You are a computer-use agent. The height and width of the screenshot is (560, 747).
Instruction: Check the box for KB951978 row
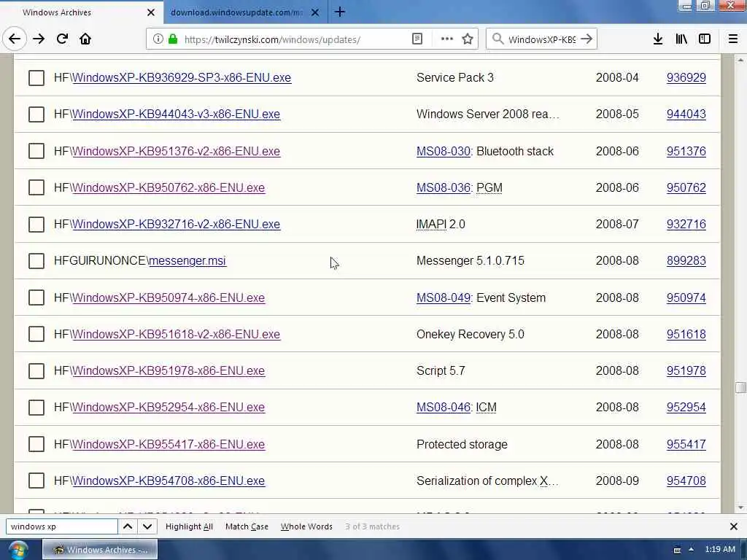(x=36, y=371)
